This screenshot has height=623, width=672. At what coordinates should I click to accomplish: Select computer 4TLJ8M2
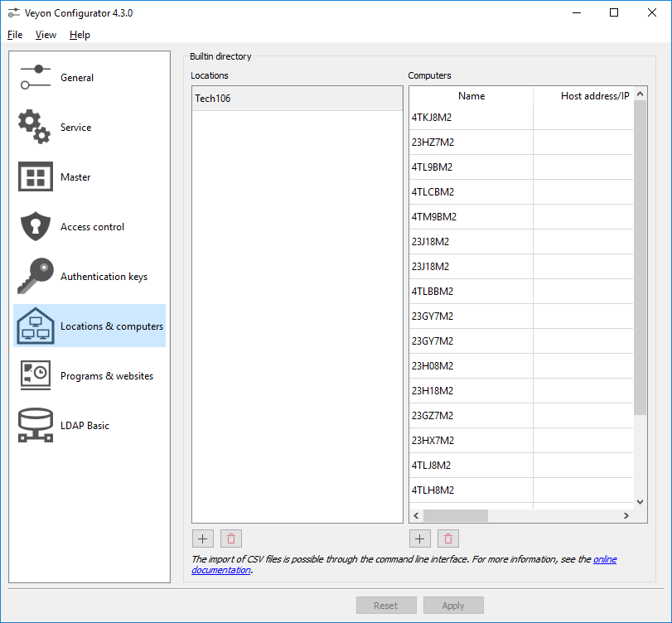pos(471,466)
